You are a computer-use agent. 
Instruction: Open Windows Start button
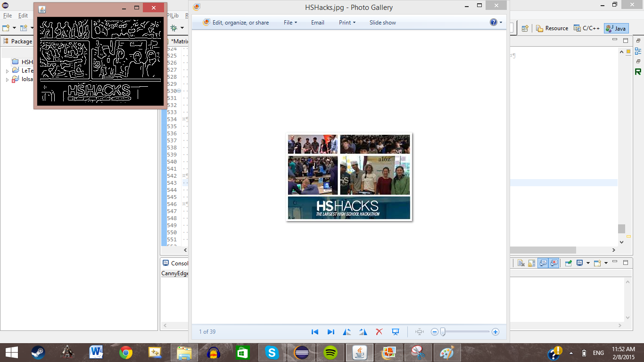[11, 353]
